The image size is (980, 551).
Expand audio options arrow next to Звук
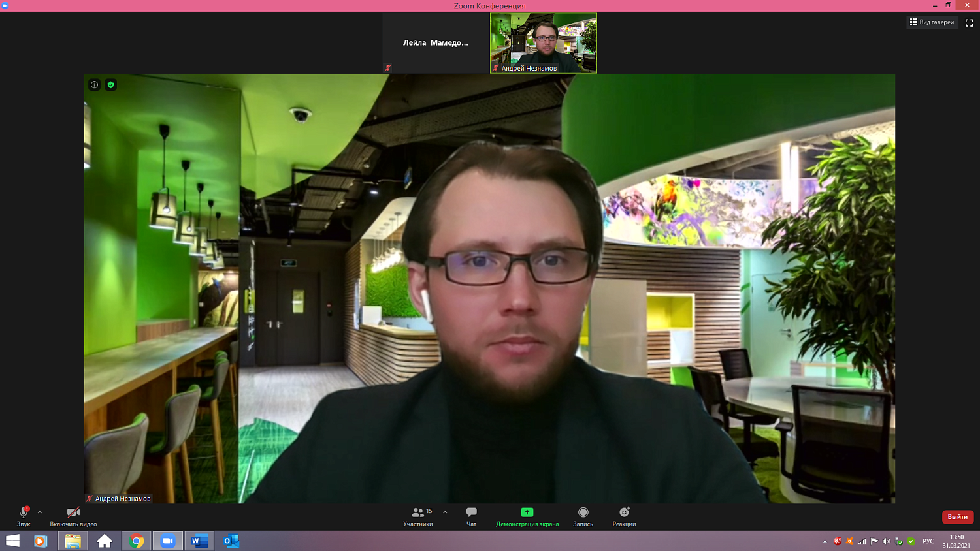(40, 512)
